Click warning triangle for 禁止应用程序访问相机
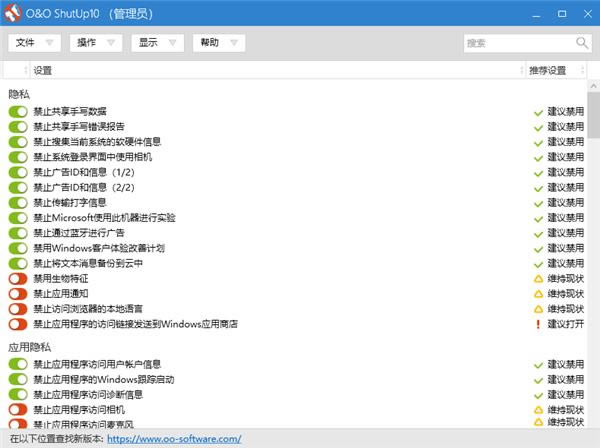Image resolution: width=600 pixels, height=448 pixels. (538, 410)
